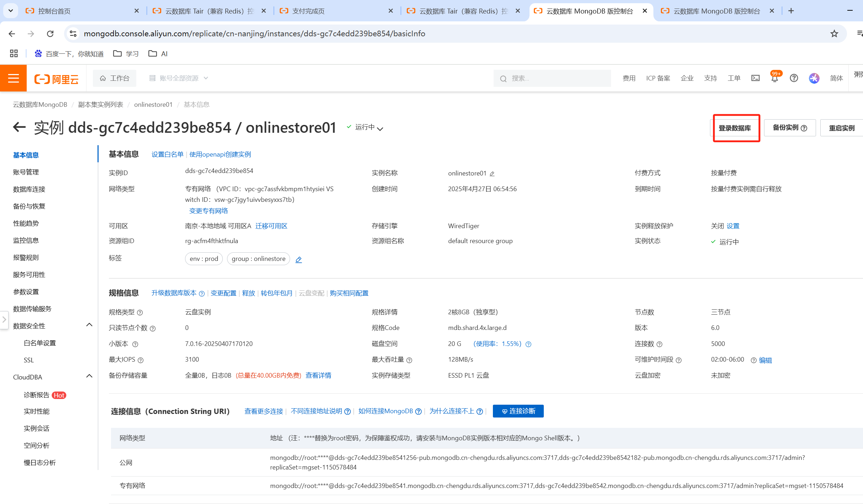Open a new browser tab with plus icon
Image resolution: width=863 pixels, height=504 pixels.
[791, 11]
